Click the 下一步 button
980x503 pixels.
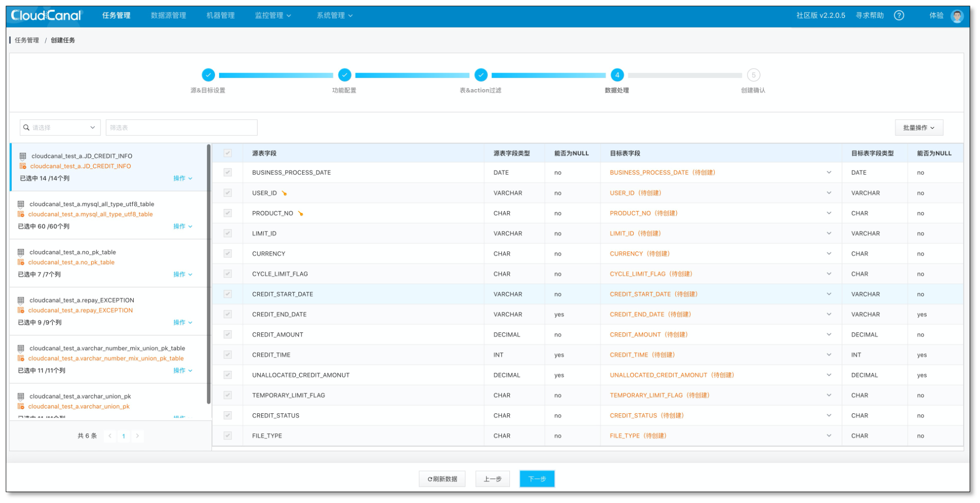pyautogui.click(x=537, y=479)
